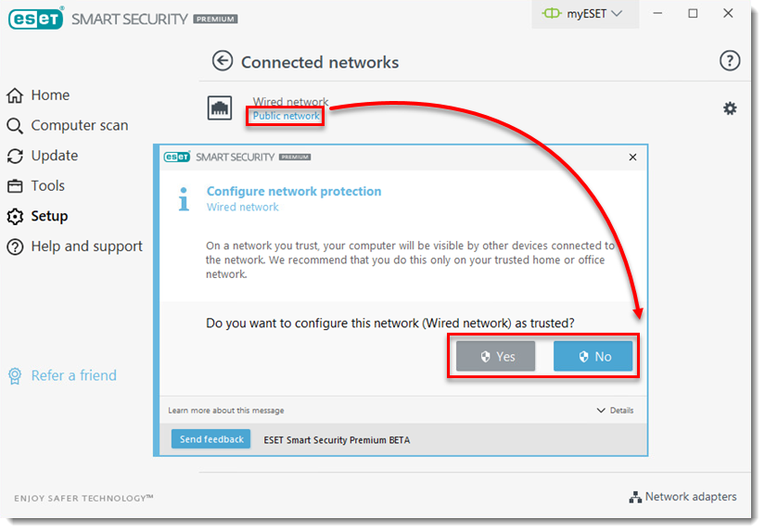The width and height of the screenshot is (765, 532).
Task: Click the Refer a friend ribbon icon
Action: 15,375
